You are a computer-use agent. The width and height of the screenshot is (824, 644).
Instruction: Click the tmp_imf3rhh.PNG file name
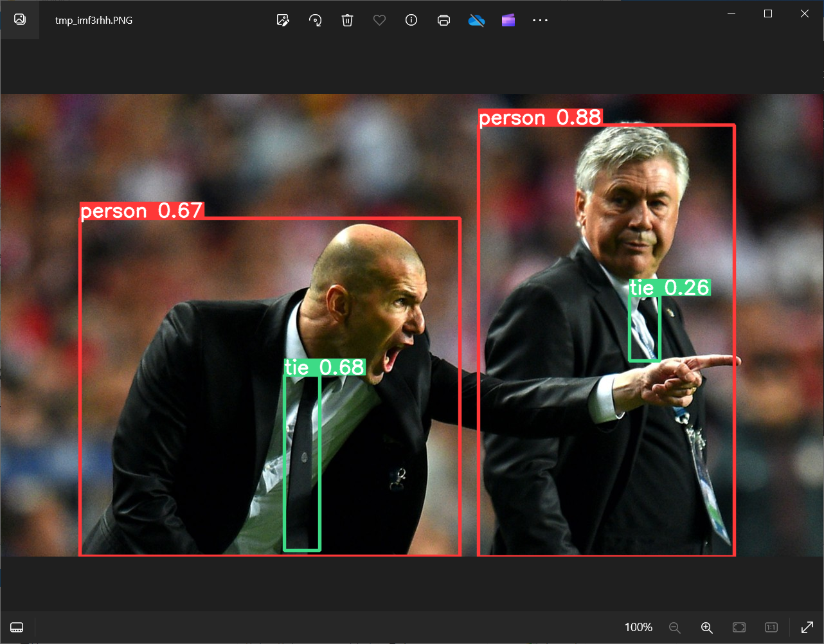point(94,21)
